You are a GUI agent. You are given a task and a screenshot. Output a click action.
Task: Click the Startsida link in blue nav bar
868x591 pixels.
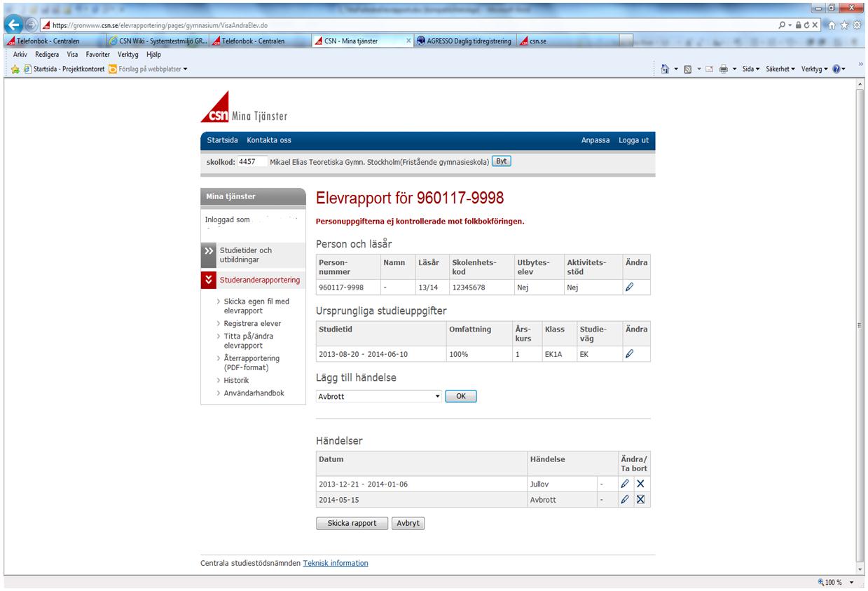[x=222, y=140]
